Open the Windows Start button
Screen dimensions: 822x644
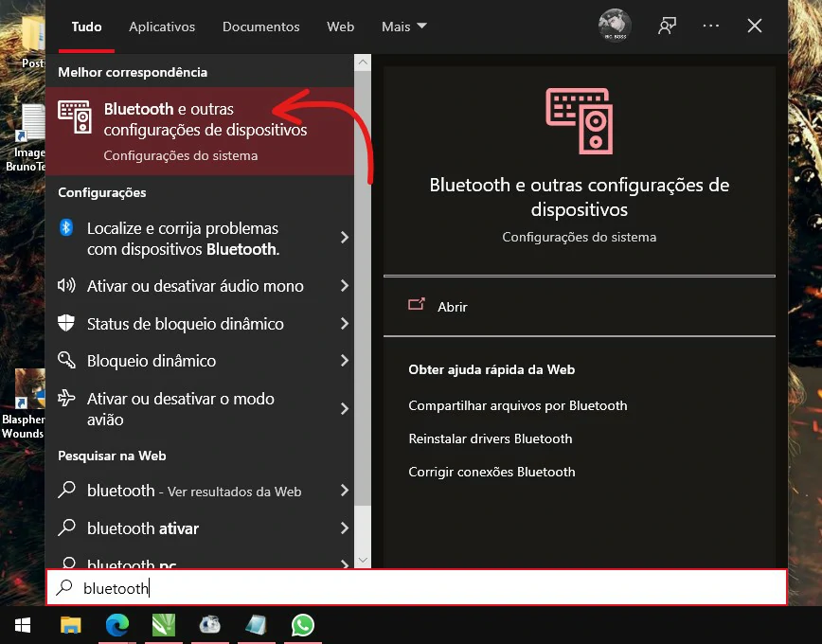click(23, 625)
